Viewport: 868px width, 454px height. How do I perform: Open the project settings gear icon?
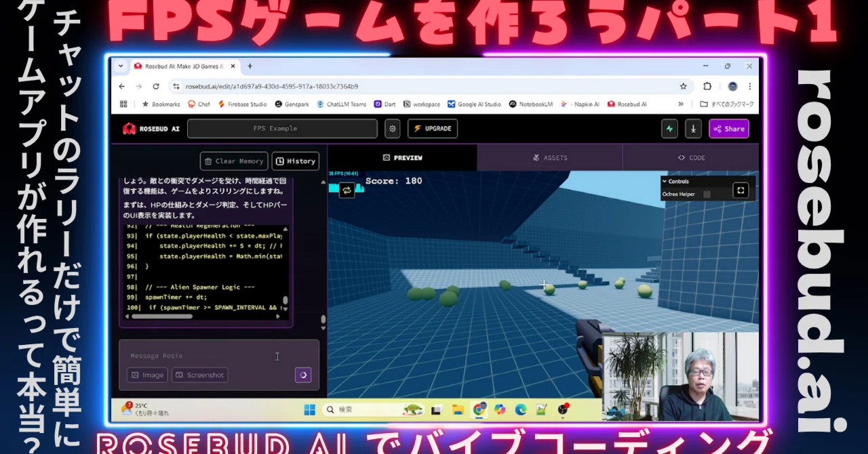(392, 128)
